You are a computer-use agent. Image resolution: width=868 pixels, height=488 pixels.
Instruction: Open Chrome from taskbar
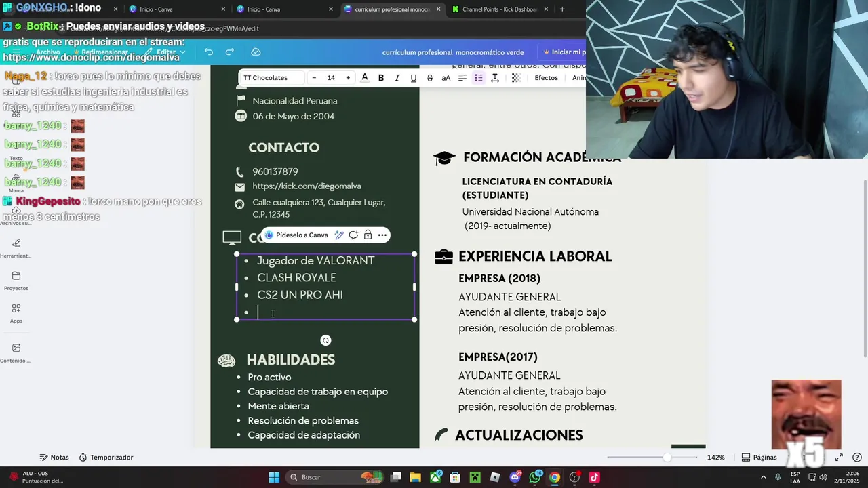pyautogui.click(x=555, y=477)
